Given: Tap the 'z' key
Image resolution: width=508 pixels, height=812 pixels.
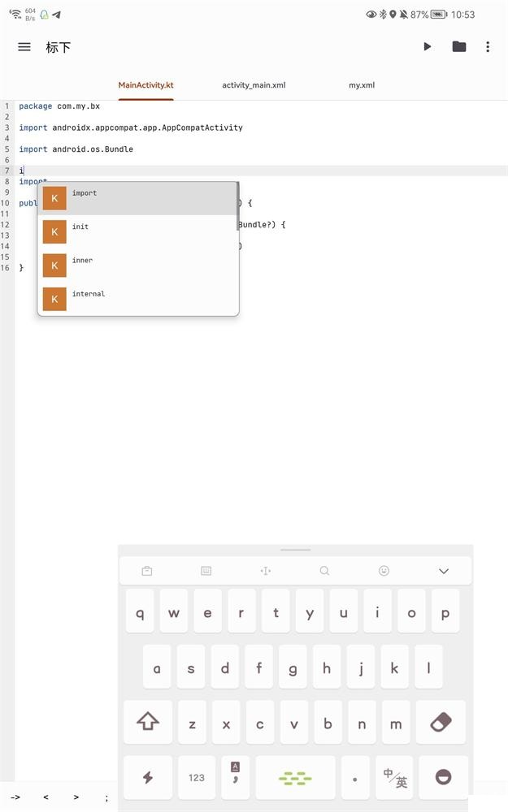Looking at the screenshot, I should click(x=192, y=722).
